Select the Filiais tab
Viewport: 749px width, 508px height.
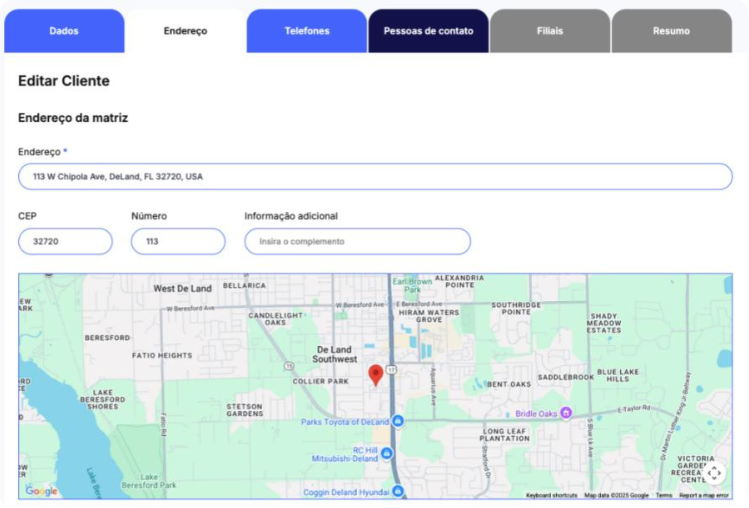point(549,31)
